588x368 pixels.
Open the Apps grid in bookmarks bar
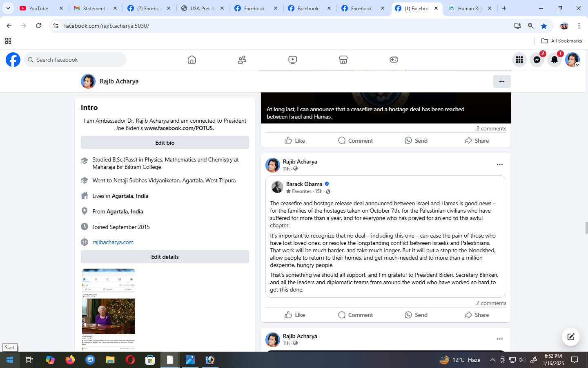tap(8, 41)
